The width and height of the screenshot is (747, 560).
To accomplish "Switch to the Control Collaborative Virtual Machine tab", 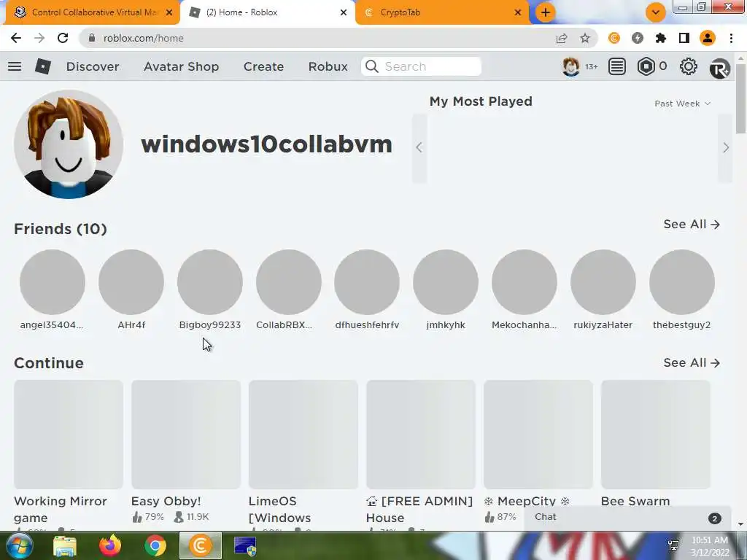I will (94, 12).
